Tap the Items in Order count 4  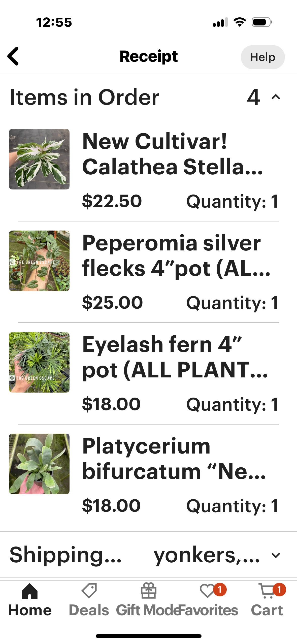pos(253,97)
